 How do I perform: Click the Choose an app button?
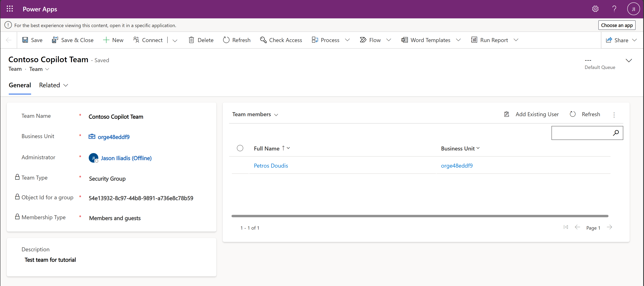[x=616, y=25]
